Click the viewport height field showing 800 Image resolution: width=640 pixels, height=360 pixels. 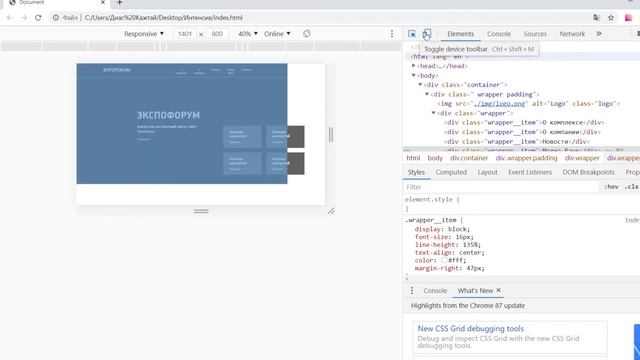[x=217, y=34]
